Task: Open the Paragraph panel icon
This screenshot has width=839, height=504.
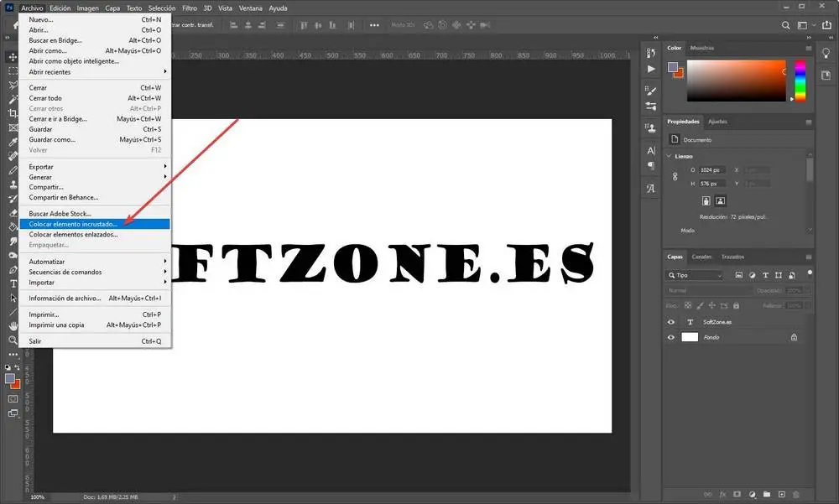Action: click(651, 166)
